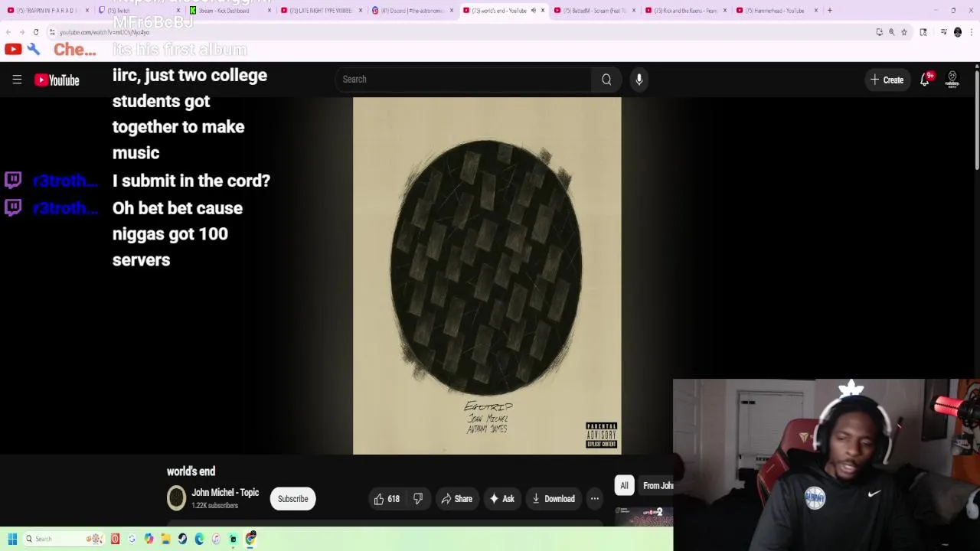Open YouTube notifications bell
980x551 pixels.
[925, 80]
